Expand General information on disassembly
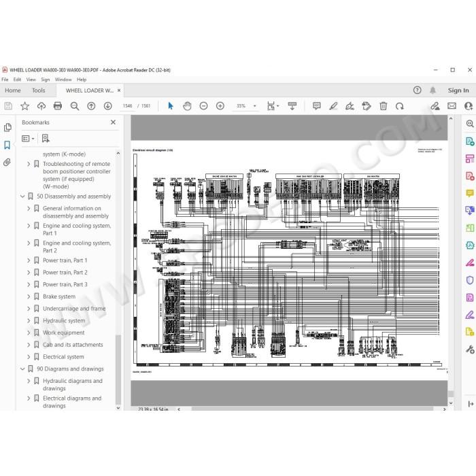Image resolution: width=476 pixels, height=476 pixels. (29, 209)
